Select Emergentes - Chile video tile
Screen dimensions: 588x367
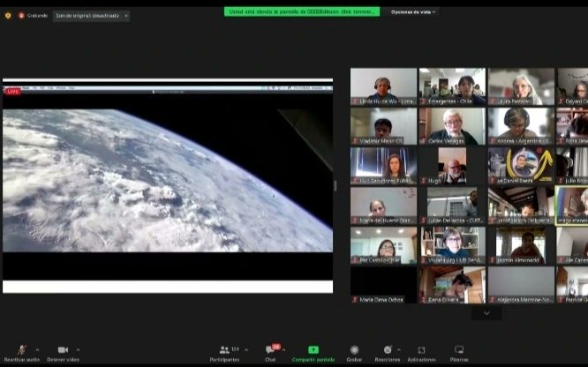pyautogui.click(x=452, y=86)
